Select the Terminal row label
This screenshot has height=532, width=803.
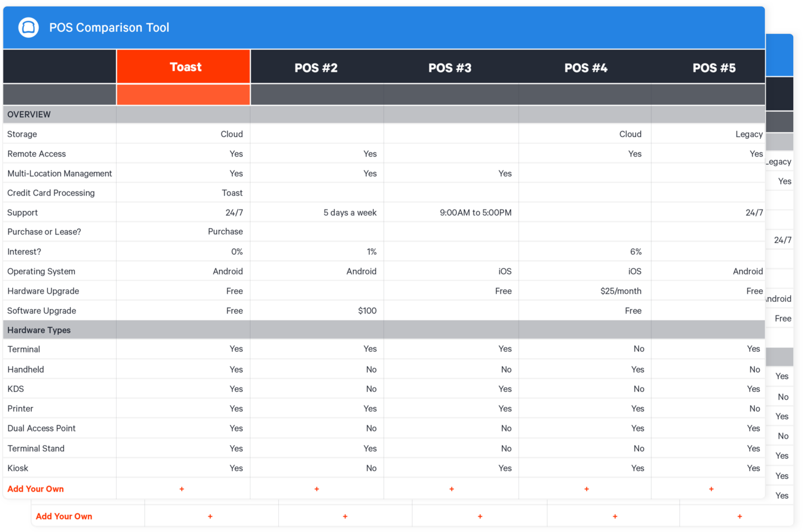(24, 349)
